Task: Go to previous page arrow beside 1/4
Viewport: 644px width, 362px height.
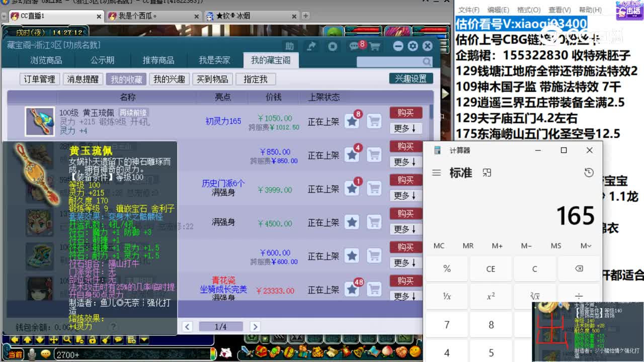Action: click(x=187, y=327)
